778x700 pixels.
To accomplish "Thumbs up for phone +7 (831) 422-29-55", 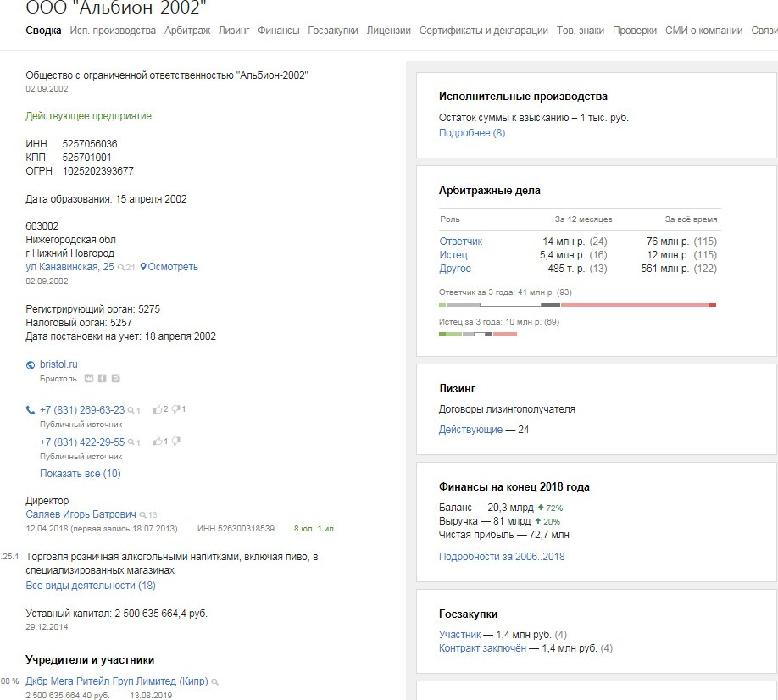I will 158,441.
